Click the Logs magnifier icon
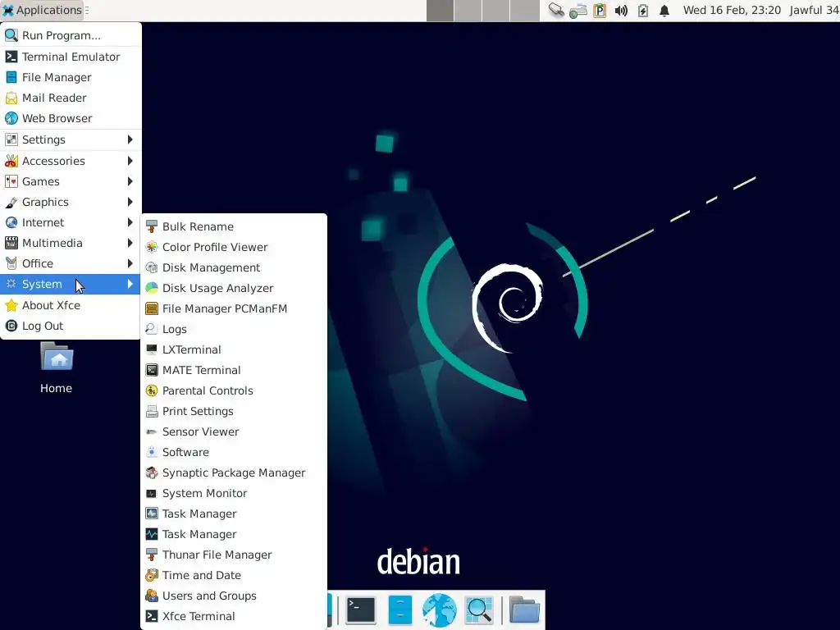The height and width of the screenshot is (630, 840). 152,329
